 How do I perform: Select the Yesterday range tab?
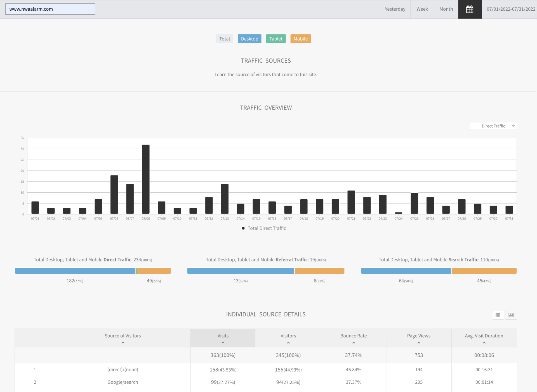[x=395, y=9]
